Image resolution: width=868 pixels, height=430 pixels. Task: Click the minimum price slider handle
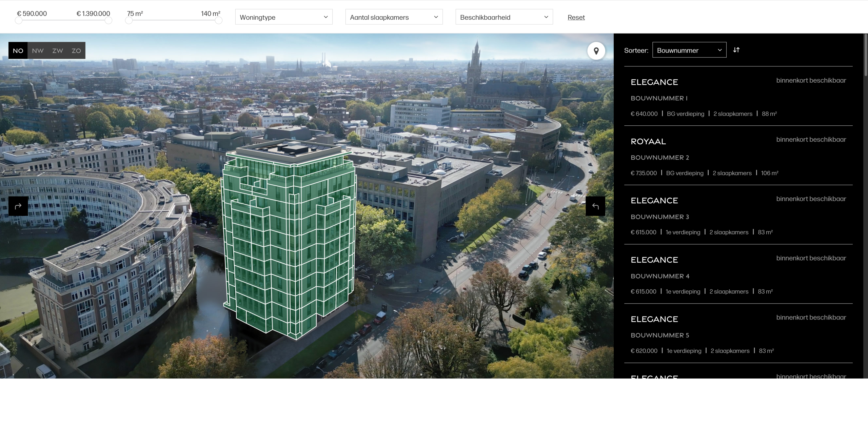pyautogui.click(x=19, y=20)
